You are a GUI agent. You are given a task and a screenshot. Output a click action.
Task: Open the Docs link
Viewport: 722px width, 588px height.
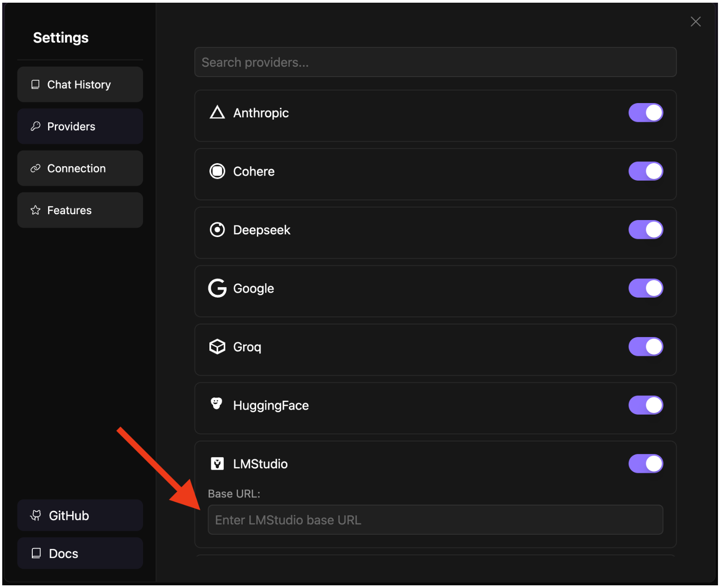(x=80, y=553)
